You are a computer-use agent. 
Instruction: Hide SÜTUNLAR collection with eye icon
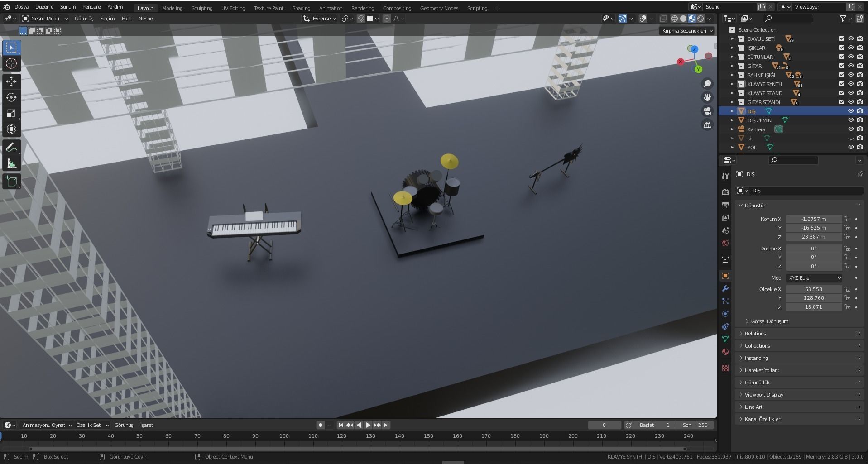click(851, 57)
